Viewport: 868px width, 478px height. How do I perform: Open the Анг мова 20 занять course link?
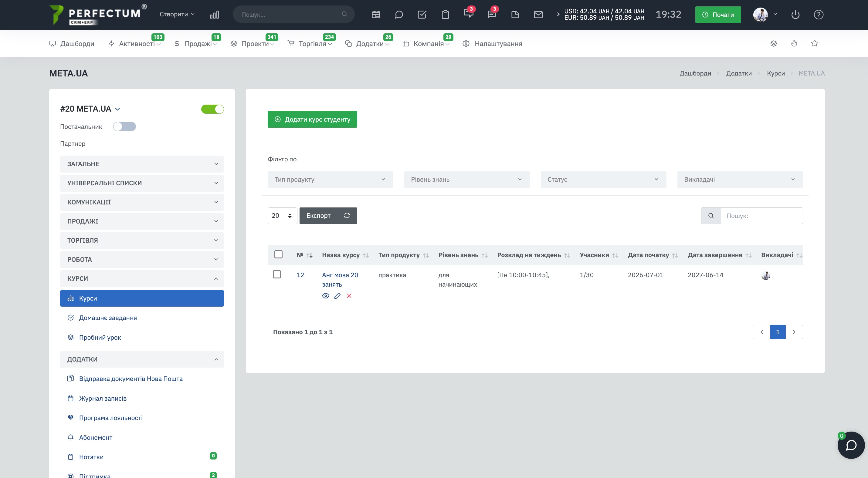pyautogui.click(x=340, y=279)
